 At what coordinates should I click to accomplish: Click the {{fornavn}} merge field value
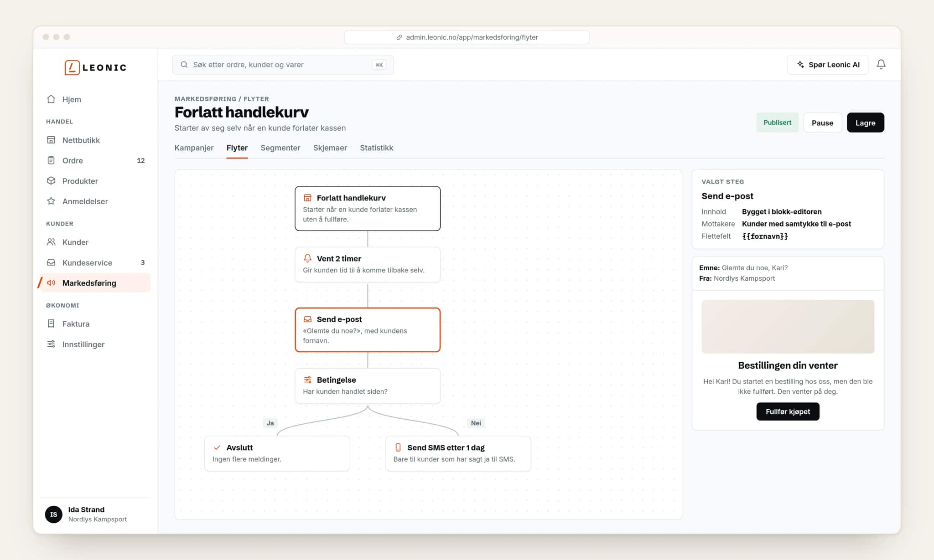point(765,236)
